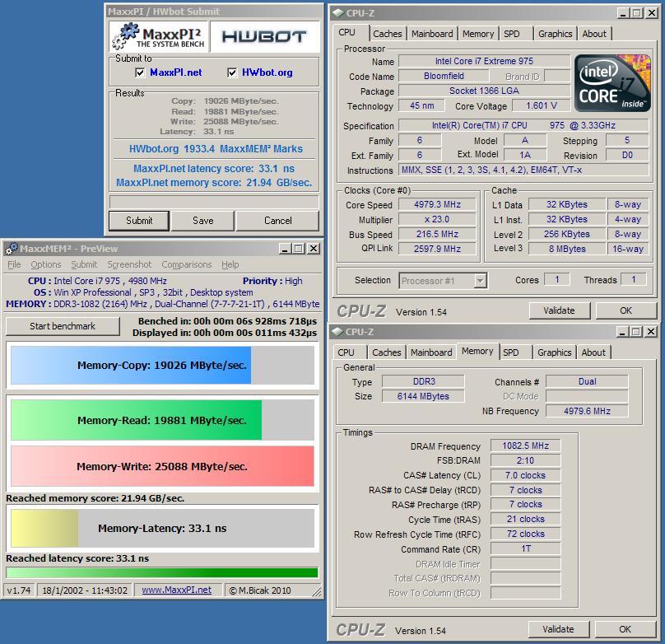Click the Start benchmark button
Image resolution: width=665 pixels, height=644 pixels.
click(63, 326)
